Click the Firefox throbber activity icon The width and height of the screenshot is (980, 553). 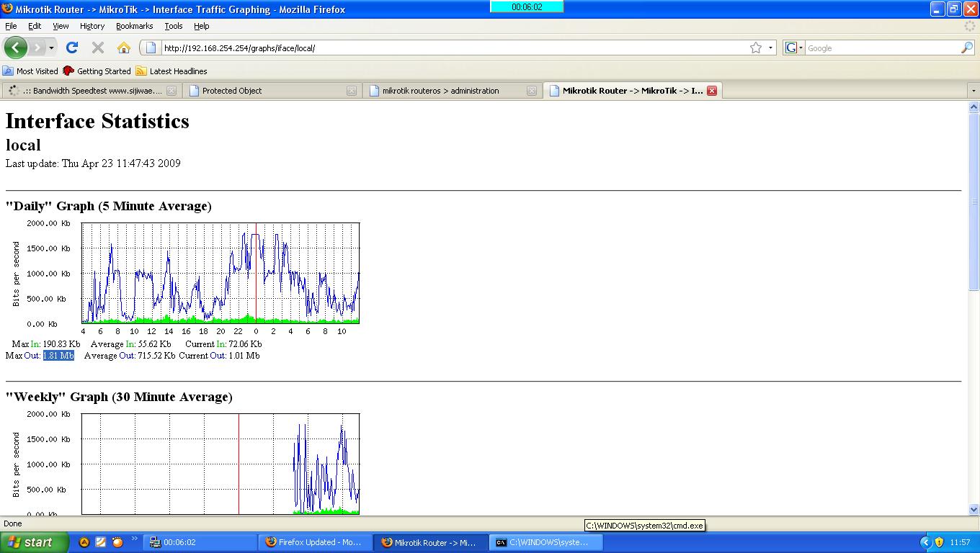[x=970, y=26]
